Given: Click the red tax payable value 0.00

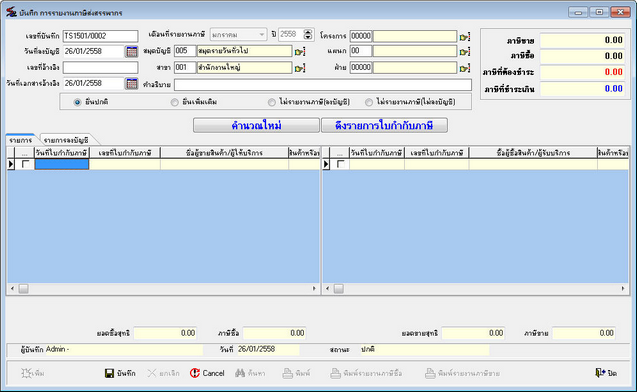Looking at the screenshot, I should point(583,72).
